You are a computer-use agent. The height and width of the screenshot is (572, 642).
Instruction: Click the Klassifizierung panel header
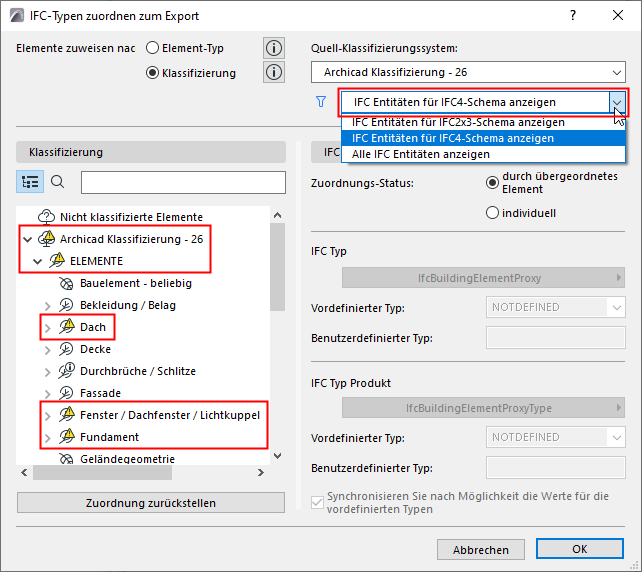pyautogui.click(x=151, y=152)
